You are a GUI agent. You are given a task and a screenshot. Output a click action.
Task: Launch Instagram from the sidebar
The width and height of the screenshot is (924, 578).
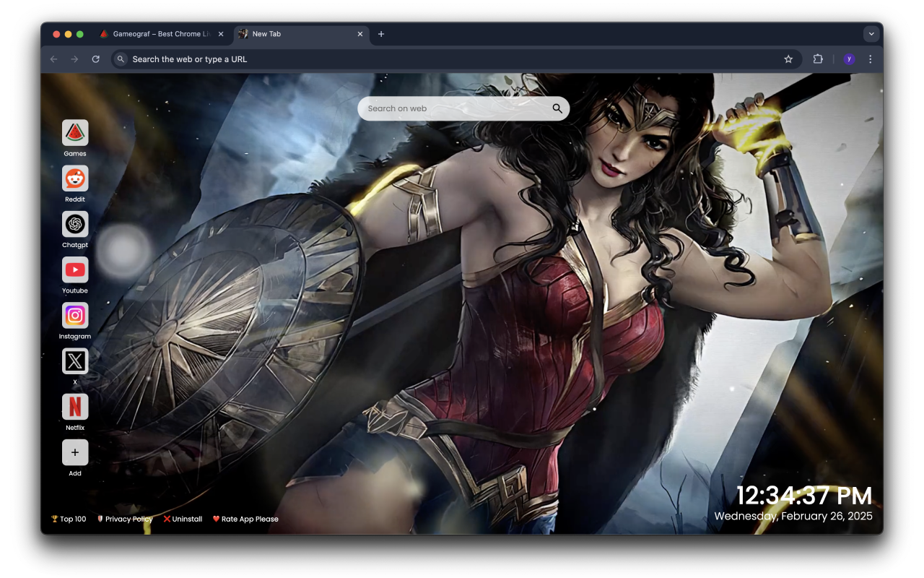click(75, 316)
